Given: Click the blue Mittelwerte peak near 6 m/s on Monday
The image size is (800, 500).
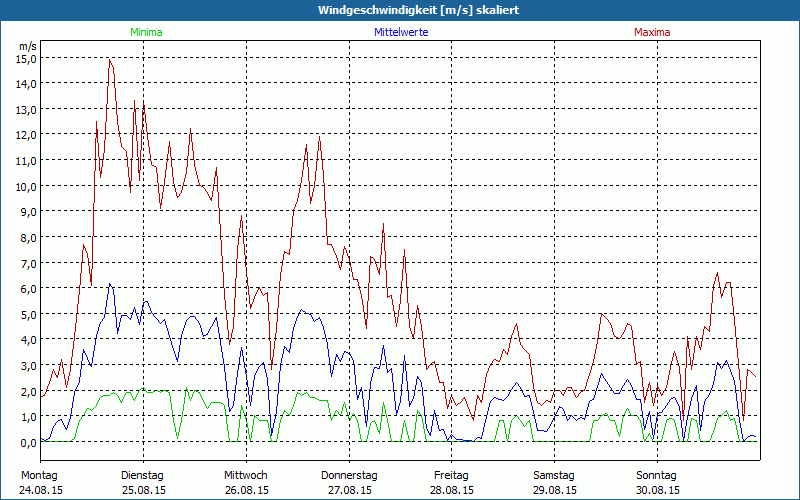Looking at the screenshot, I should [110, 284].
